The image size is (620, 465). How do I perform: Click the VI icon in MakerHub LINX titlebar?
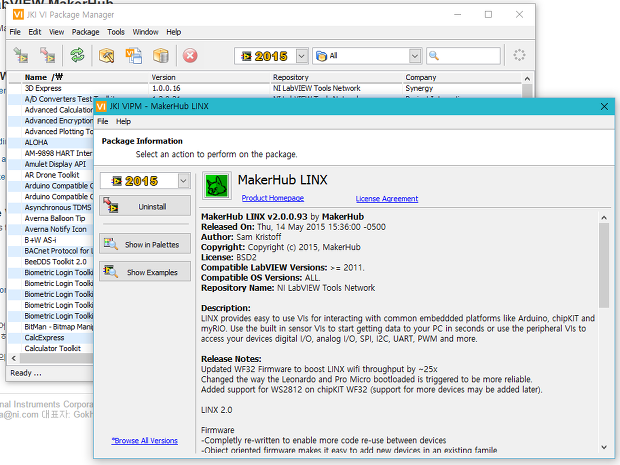click(x=101, y=106)
